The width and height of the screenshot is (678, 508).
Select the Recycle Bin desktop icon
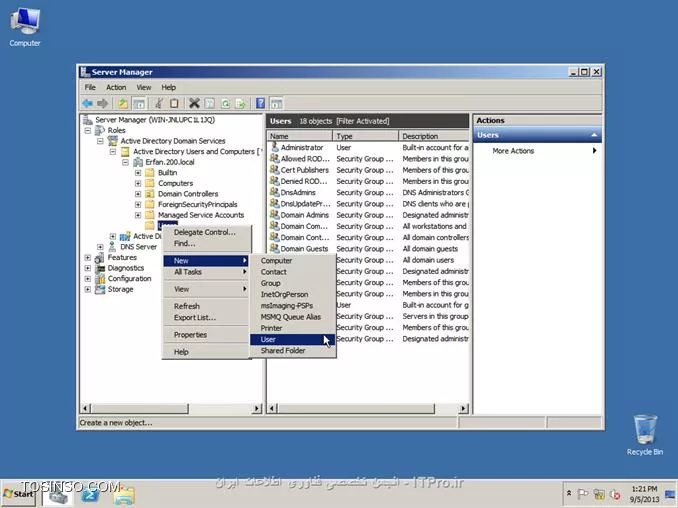pos(645,435)
